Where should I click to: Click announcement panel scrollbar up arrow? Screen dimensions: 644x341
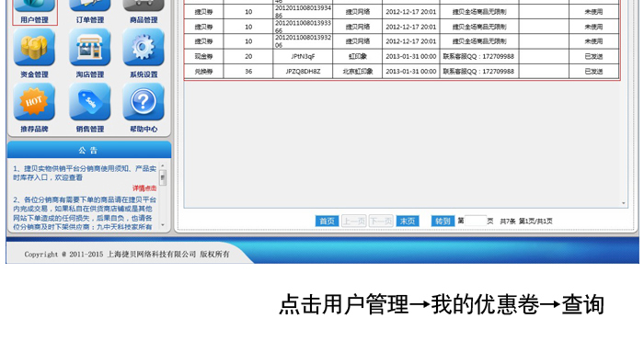[163, 165]
